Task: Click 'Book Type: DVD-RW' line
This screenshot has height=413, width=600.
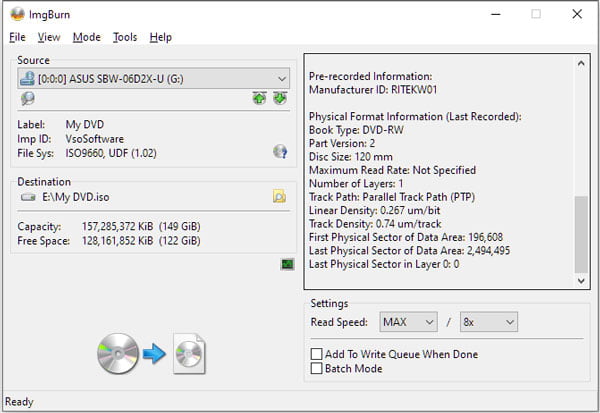Action: coord(356,130)
